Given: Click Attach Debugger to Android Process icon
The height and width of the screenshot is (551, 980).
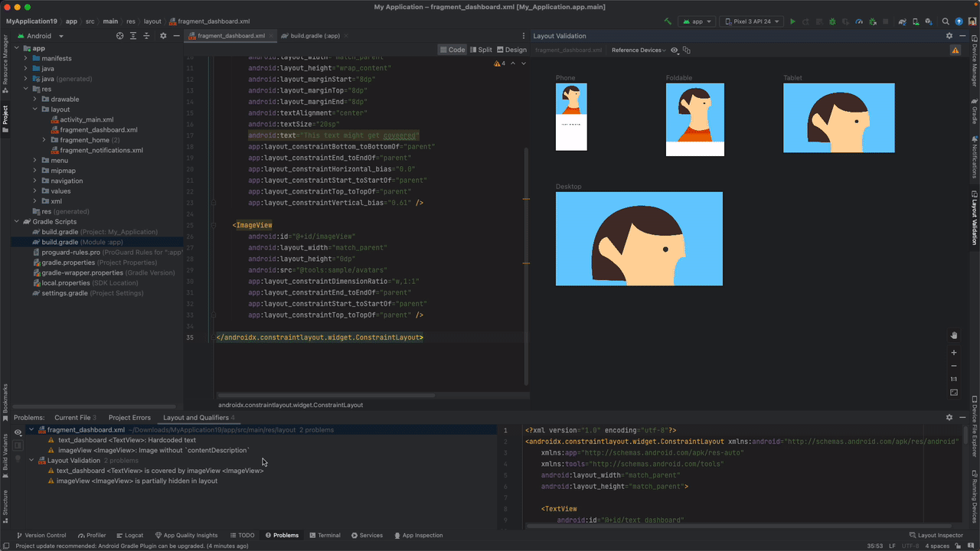Looking at the screenshot, I should pos(874,21).
